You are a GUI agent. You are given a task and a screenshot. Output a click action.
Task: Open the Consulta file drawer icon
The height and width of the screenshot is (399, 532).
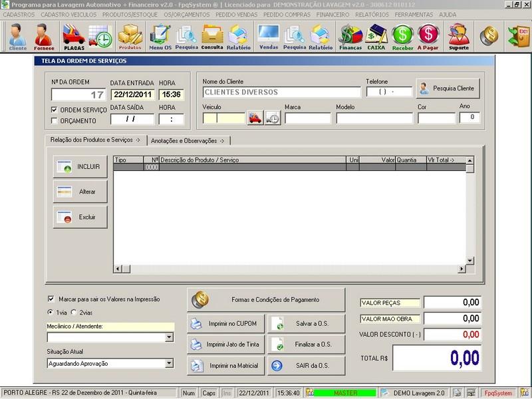coord(212,37)
